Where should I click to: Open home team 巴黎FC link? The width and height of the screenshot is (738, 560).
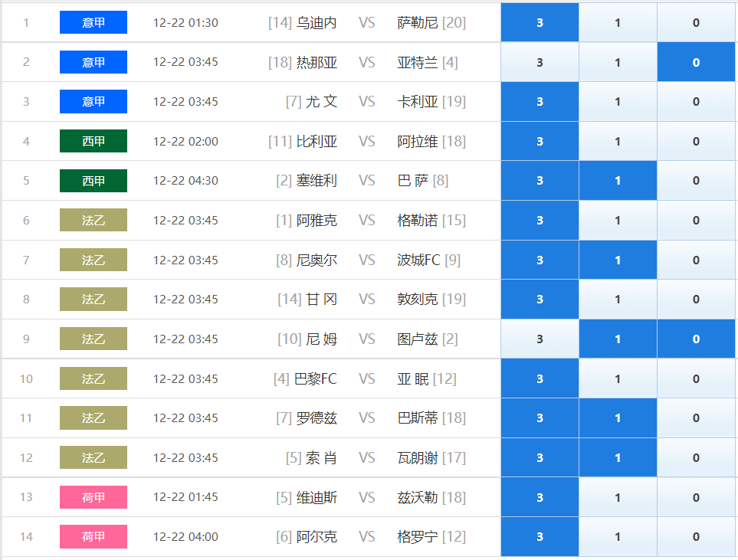click(315, 378)
